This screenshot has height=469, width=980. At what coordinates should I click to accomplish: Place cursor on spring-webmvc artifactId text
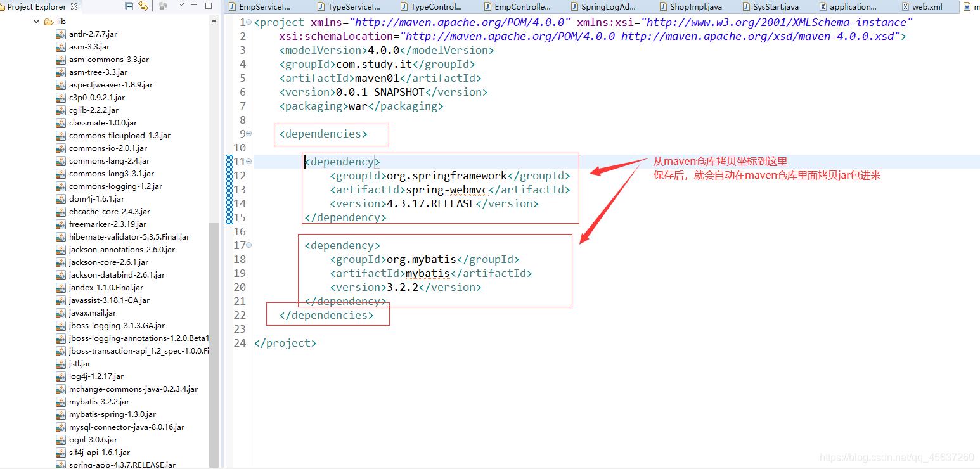(x=447, y=190)
